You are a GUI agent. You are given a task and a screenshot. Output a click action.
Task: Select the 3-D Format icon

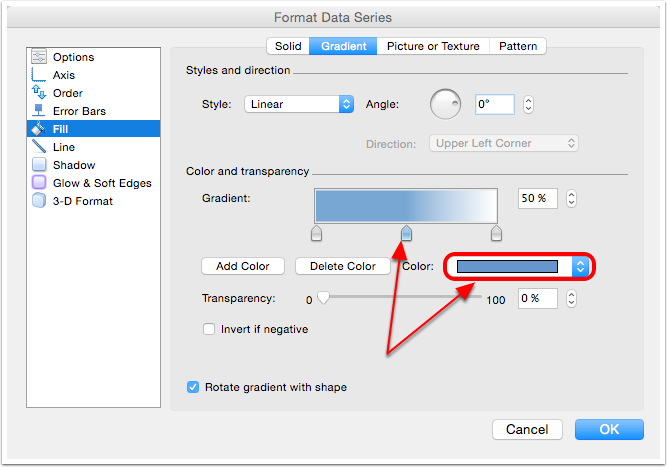click(39, 201)
